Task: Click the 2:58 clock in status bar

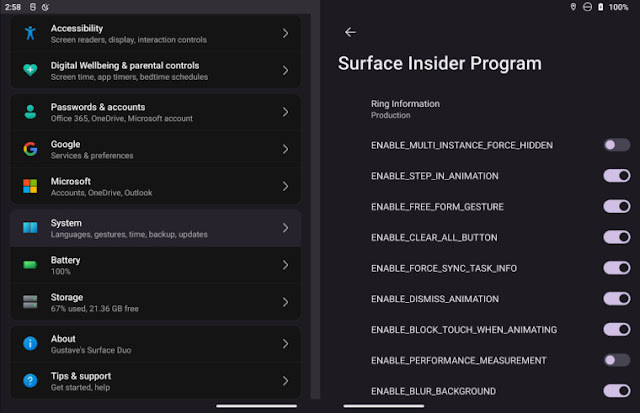Action: coord(13,7)
